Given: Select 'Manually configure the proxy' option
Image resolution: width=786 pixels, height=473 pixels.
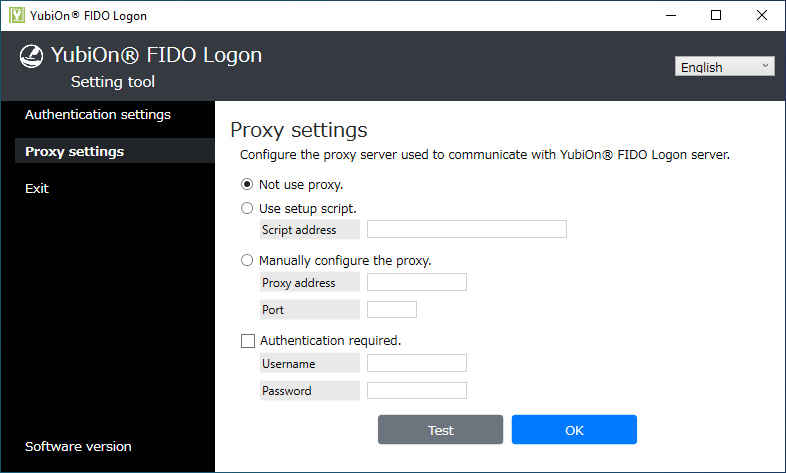Looking at the screenshot, I should (247, 260).
